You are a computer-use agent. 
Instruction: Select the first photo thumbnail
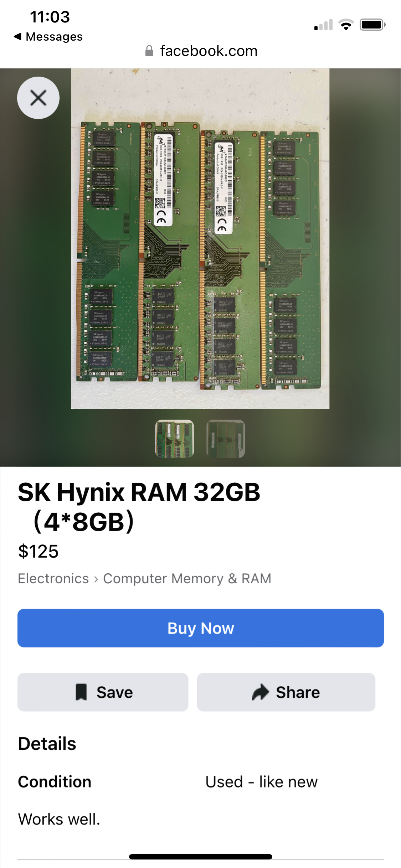[175, 439]
